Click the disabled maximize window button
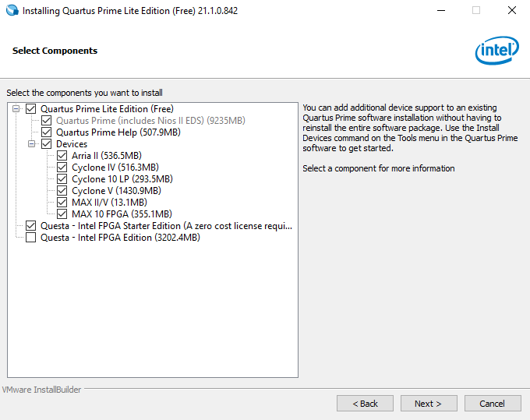 click(476, 10)
